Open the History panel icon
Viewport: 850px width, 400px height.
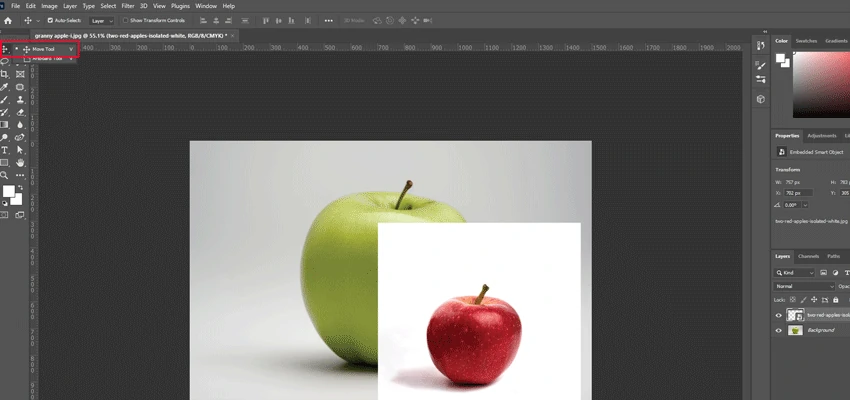761,46
